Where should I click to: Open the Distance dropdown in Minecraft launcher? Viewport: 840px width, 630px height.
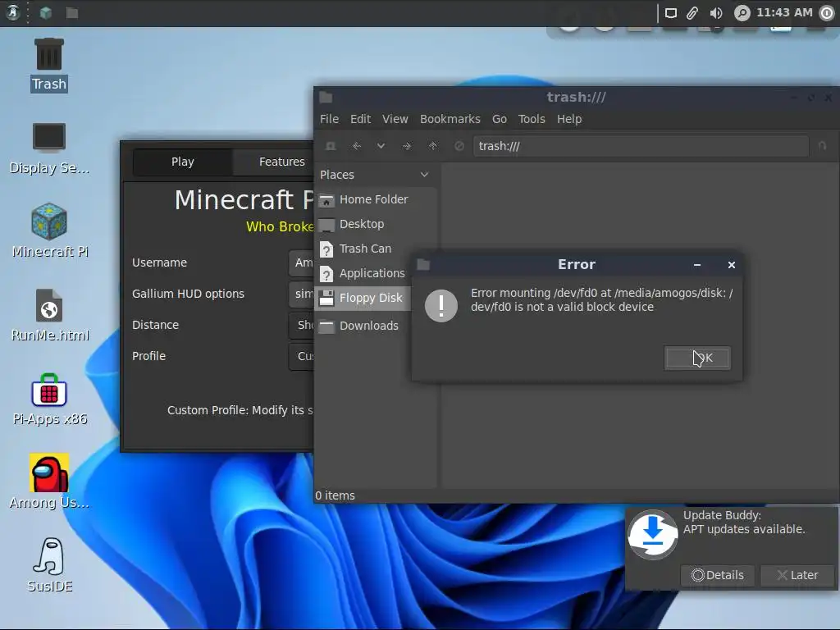click(301, 325)
